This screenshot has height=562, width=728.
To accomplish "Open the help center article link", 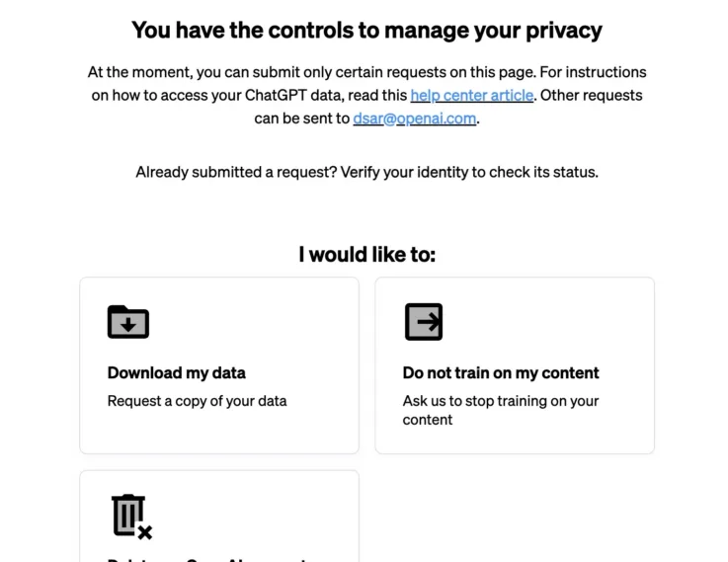I will 472,96.
